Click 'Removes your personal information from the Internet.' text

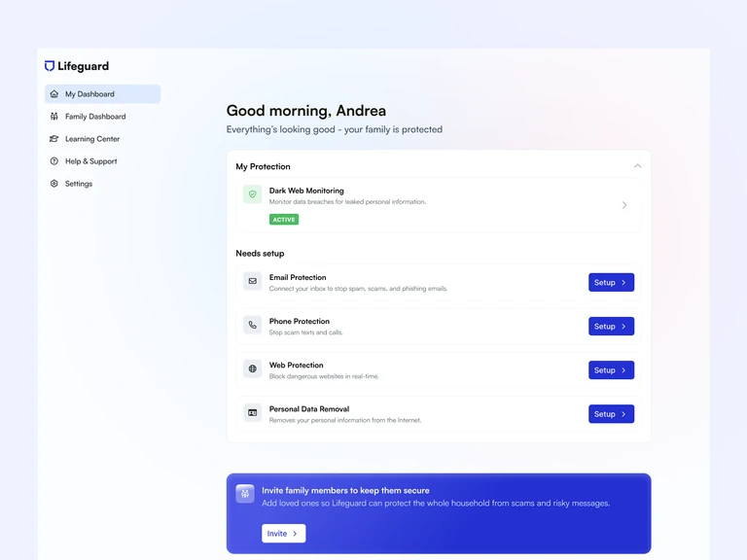point(345,420)
